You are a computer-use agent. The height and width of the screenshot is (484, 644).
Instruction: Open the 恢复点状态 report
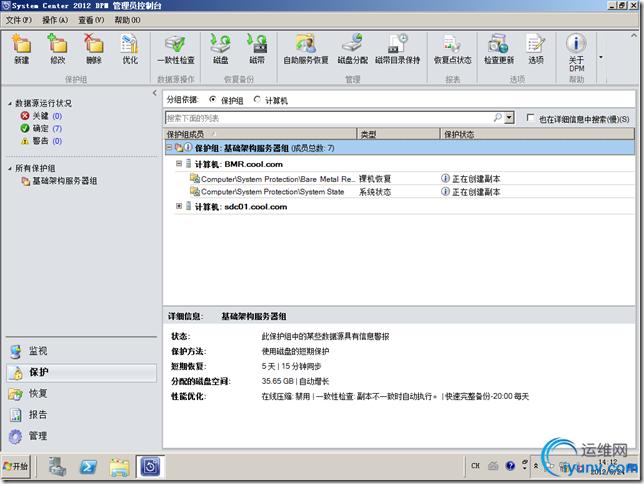pyautogui.click(x=453, y=49)
